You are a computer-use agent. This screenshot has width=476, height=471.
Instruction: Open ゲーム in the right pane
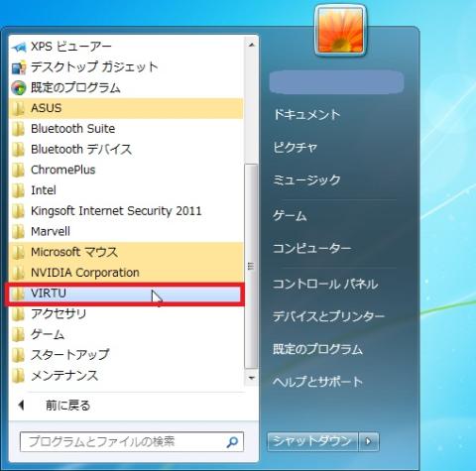point(290,216)
